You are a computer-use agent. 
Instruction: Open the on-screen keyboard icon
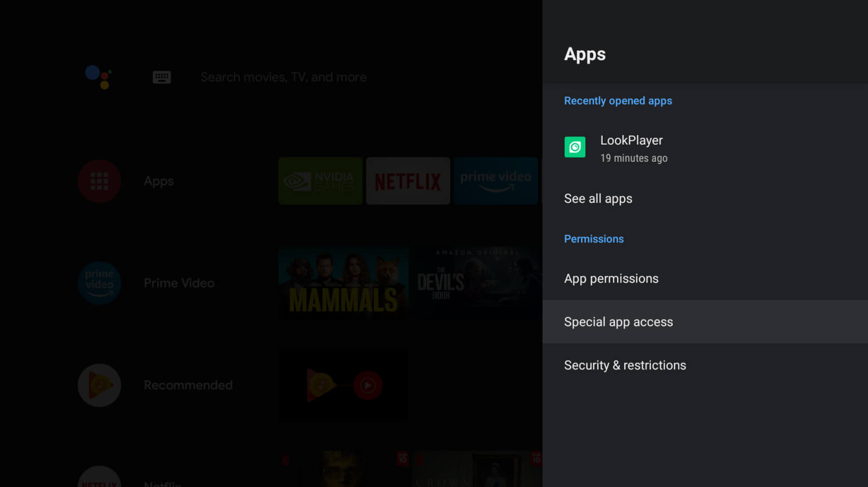pos(161,77)
